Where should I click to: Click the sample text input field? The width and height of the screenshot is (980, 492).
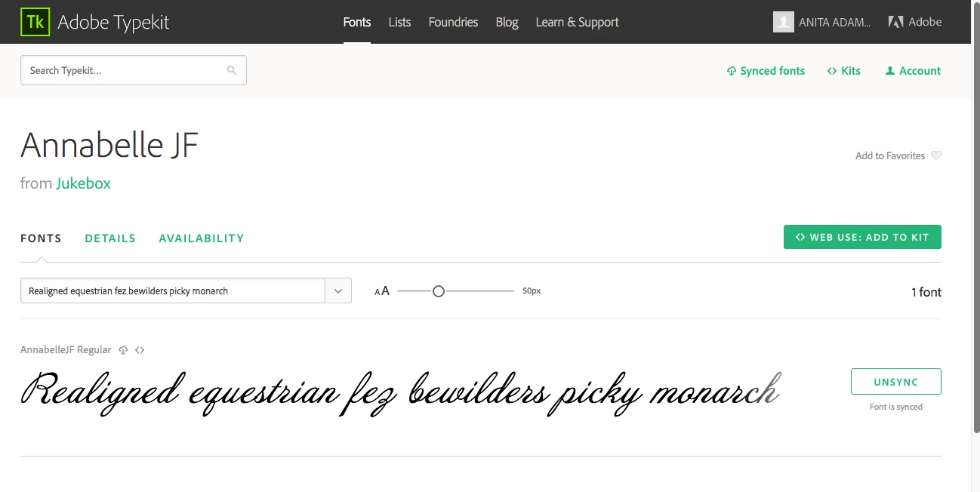click(173, 291)
